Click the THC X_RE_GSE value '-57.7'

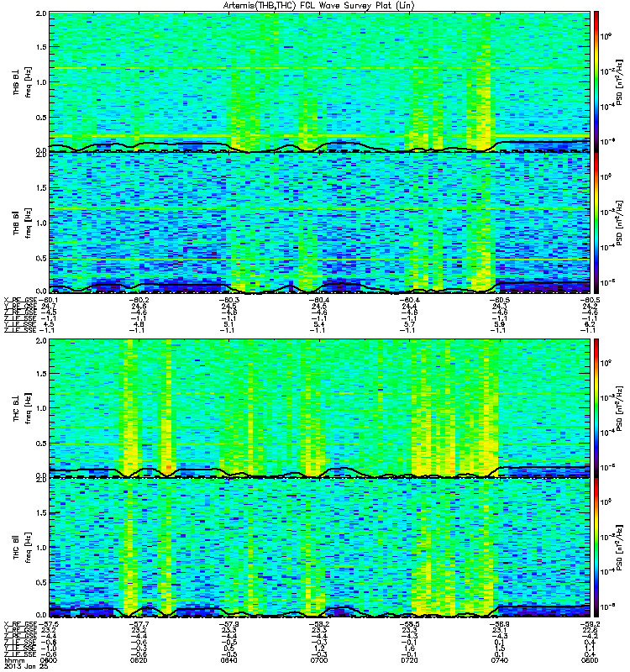139,624
